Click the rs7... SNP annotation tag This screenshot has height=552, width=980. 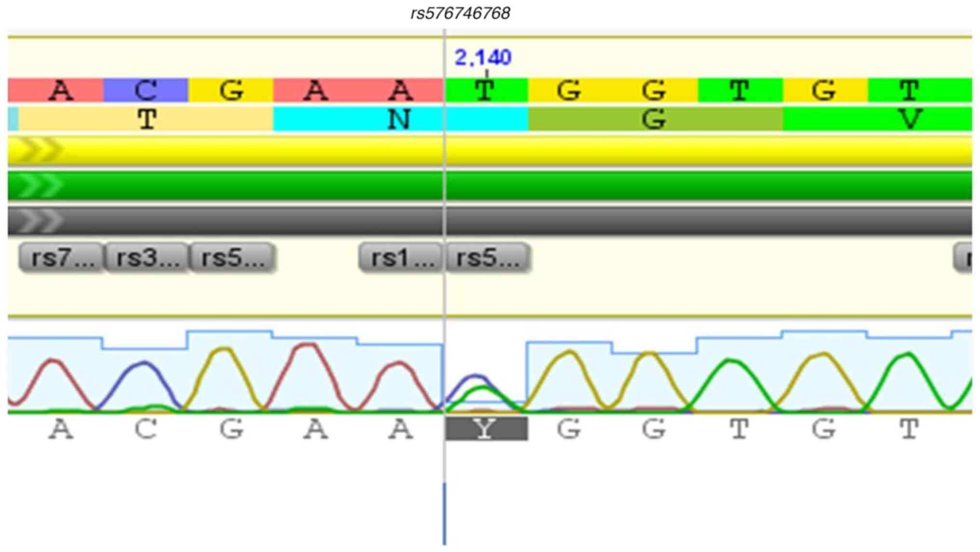[x=61, y=258]
